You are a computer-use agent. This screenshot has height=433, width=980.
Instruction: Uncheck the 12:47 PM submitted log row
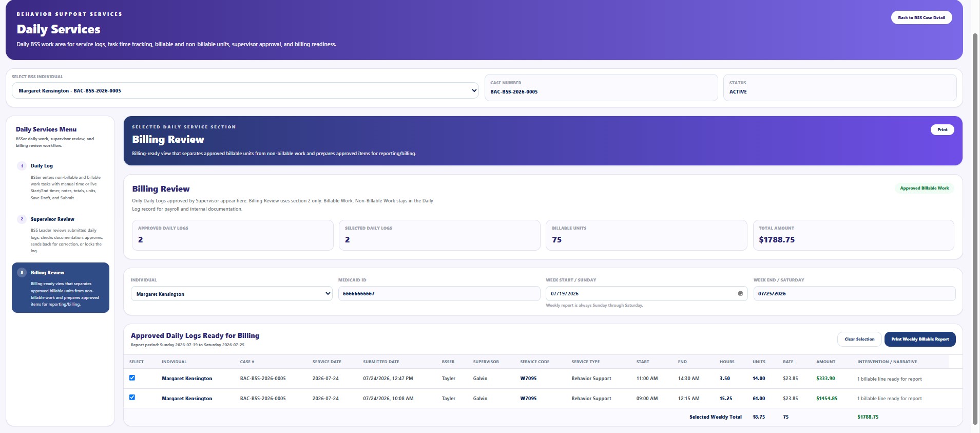132,378
